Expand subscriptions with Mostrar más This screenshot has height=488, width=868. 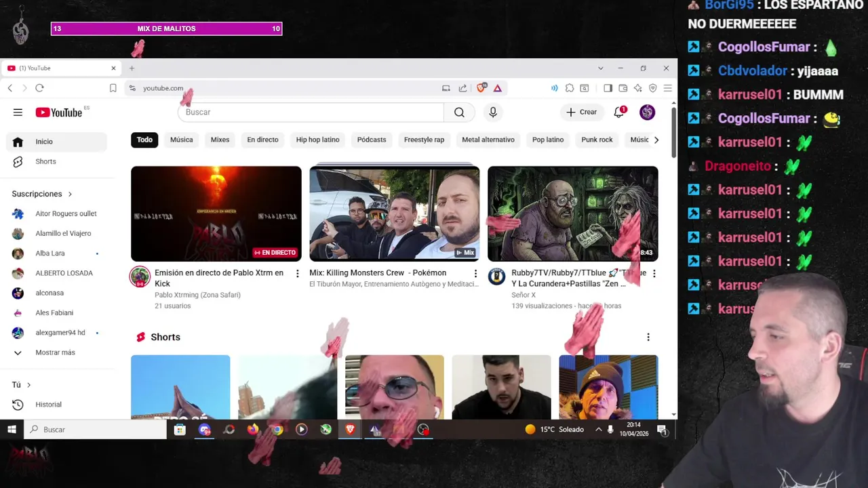pyautogui.click(x=56, y=352)
